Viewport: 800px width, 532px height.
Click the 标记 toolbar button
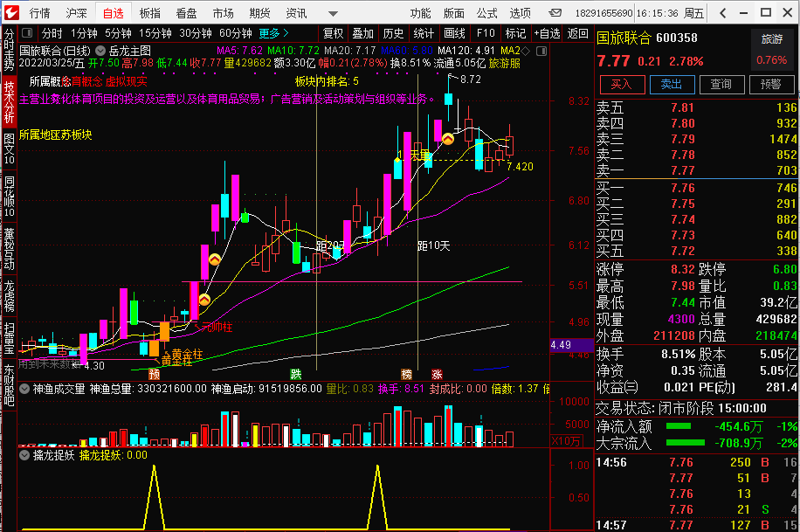[515, 34]
